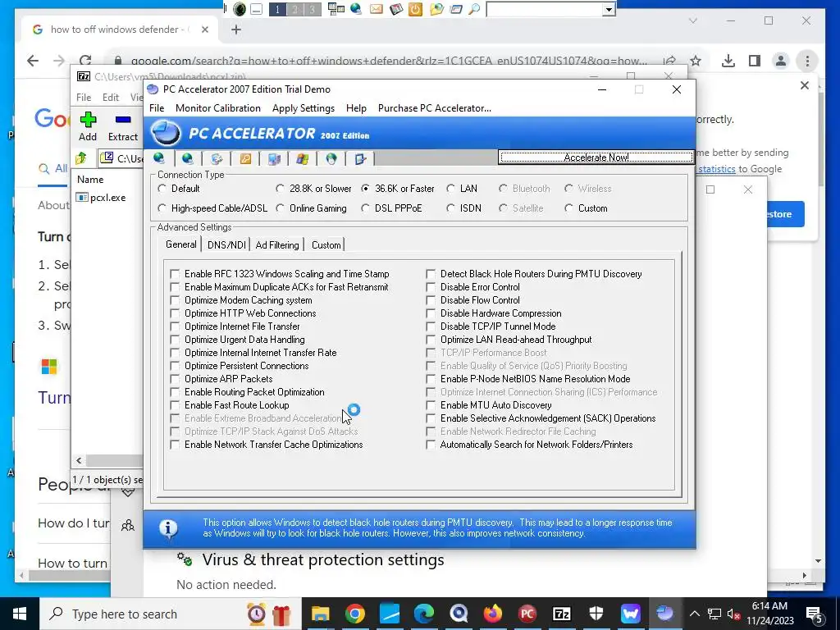This screenshot has width=840, height=630.
Task: Open the top toolbar dropdown arrow
Action: (609, 10)
